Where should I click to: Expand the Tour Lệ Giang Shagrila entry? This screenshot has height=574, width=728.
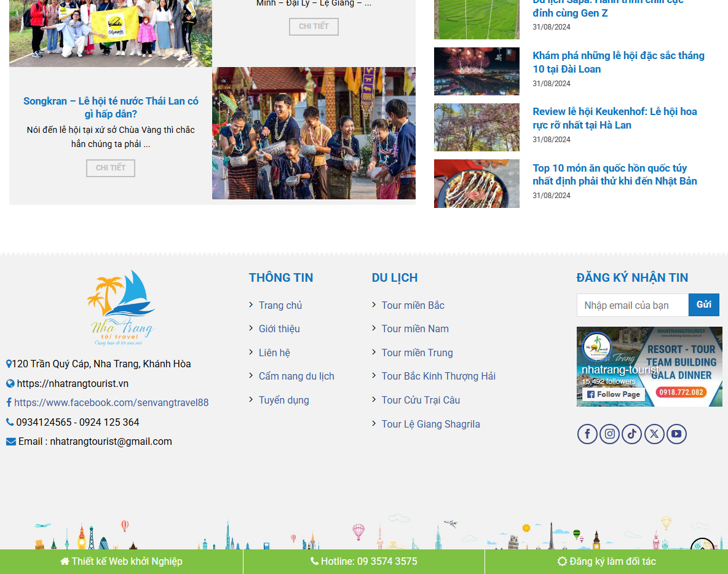(x=431, y=424)
